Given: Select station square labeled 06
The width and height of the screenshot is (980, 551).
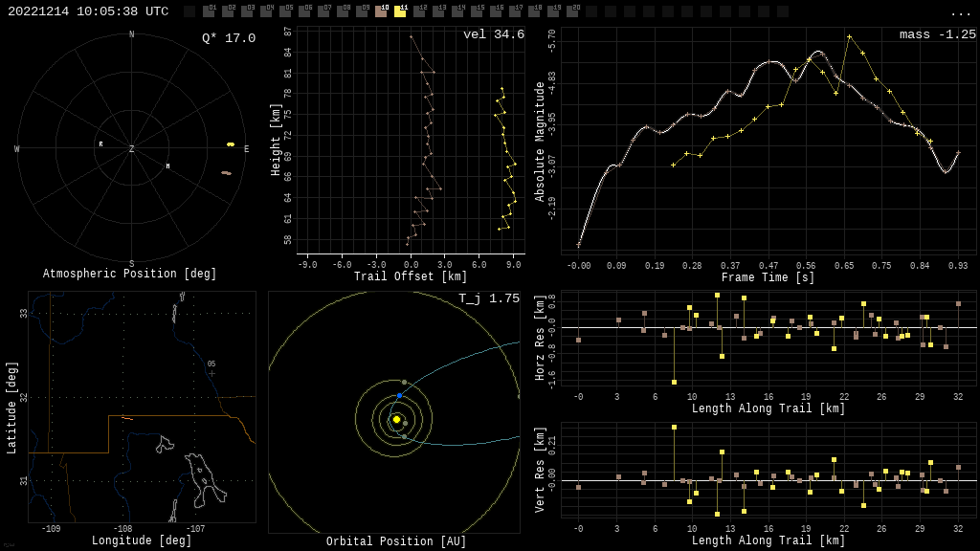Looking at the screenshot, I should (x=303, y=11).
